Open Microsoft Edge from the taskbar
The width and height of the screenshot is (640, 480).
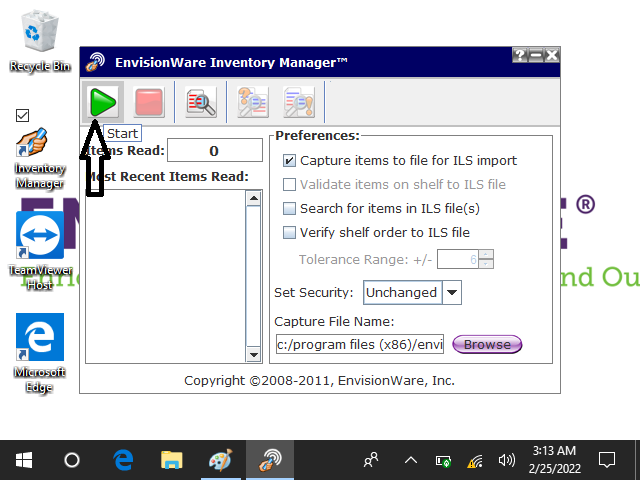point(123,460)
